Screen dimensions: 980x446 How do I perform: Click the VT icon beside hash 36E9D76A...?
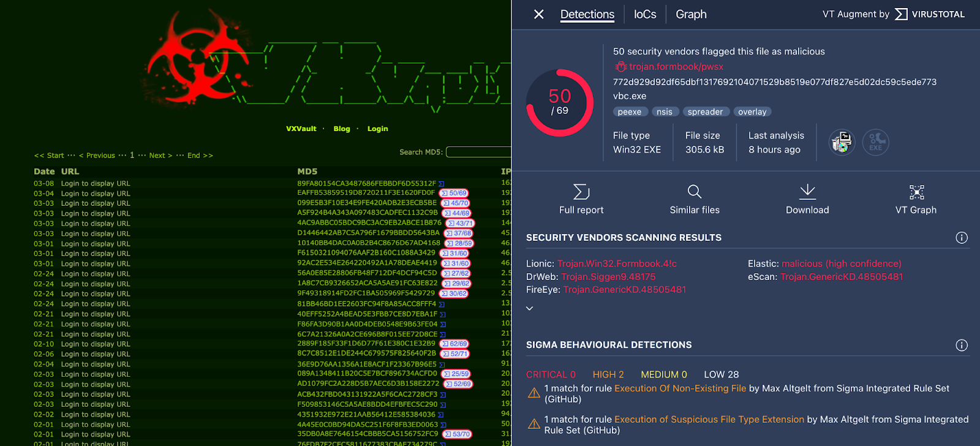[442, 365]
